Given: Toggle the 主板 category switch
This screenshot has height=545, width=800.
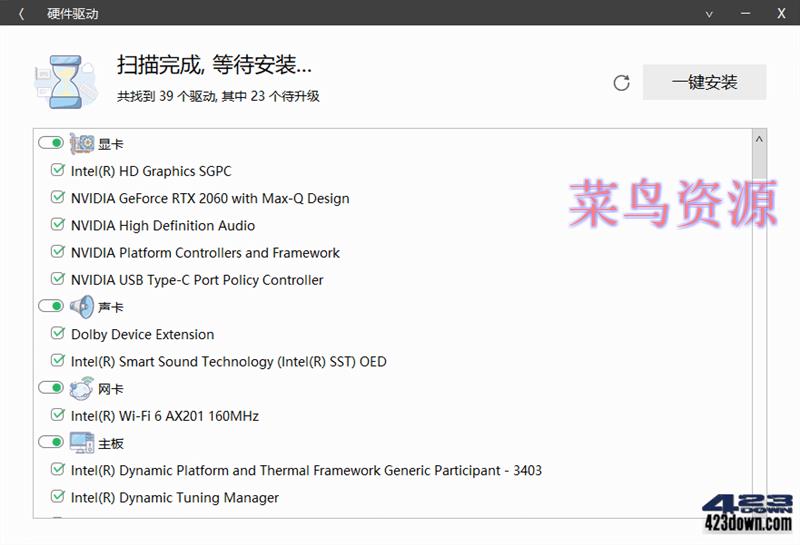Looking at the screenshot, I should click(x=51, y=442).
